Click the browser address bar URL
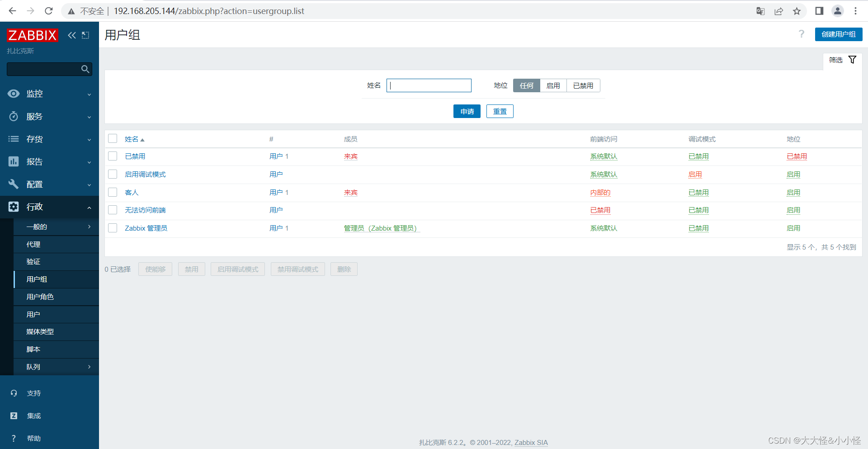 (x=209, y=11)
